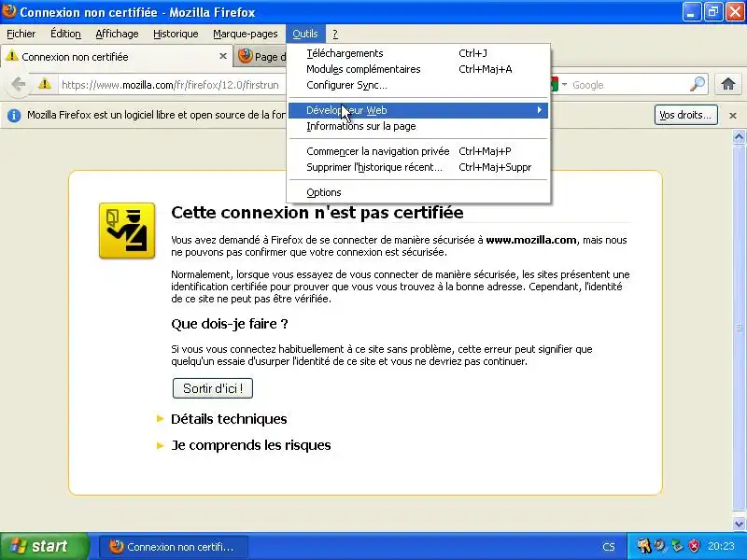Open the Affichage menu
Image resolution: width=747 pixels, height=560 pixels.
coord(117,34)
